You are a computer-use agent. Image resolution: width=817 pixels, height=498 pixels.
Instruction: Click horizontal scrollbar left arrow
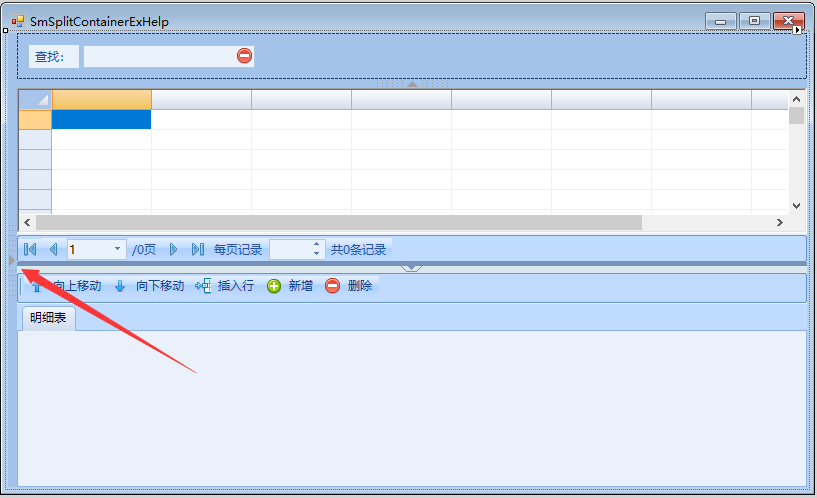tap(27, 222)
